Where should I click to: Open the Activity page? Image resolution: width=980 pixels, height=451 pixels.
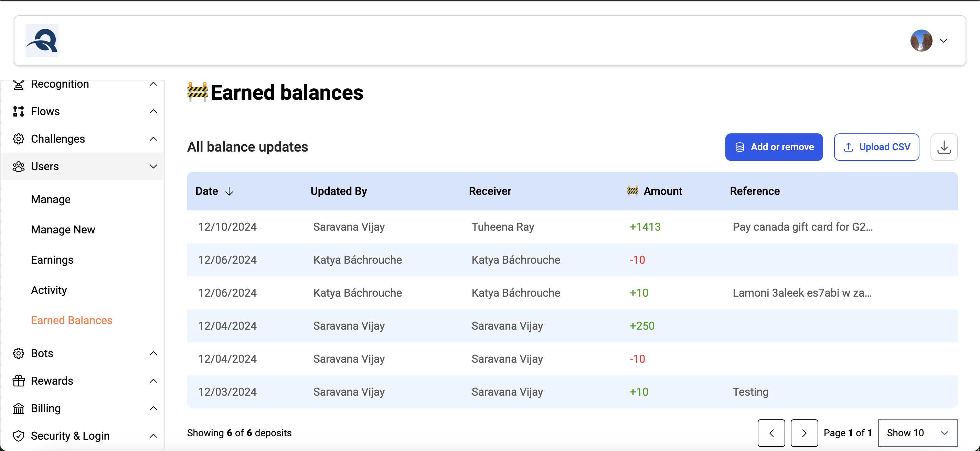49,290
